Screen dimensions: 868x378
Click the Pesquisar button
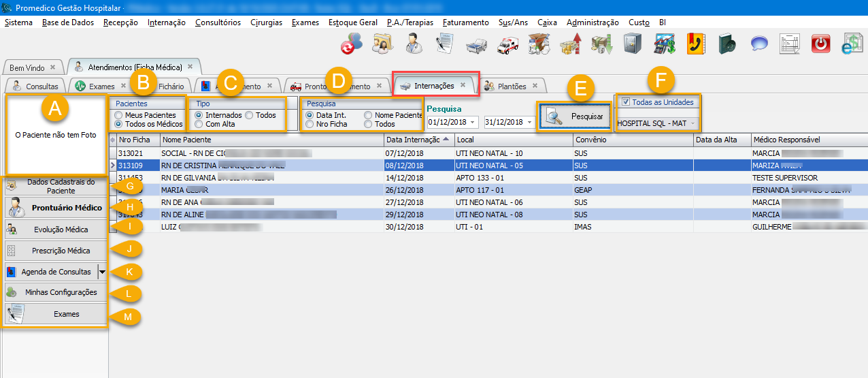[x=575, y=116]
